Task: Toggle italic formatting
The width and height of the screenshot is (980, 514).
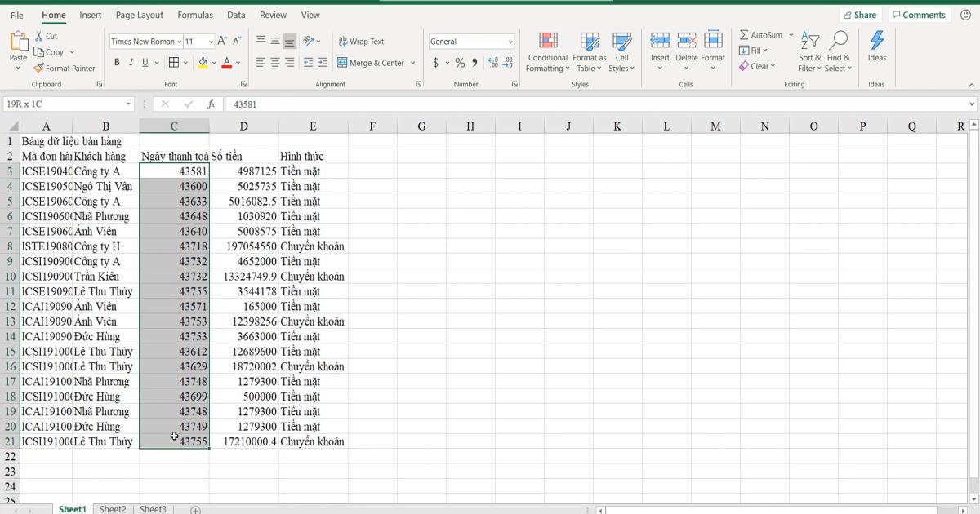Action: (130, 61)
